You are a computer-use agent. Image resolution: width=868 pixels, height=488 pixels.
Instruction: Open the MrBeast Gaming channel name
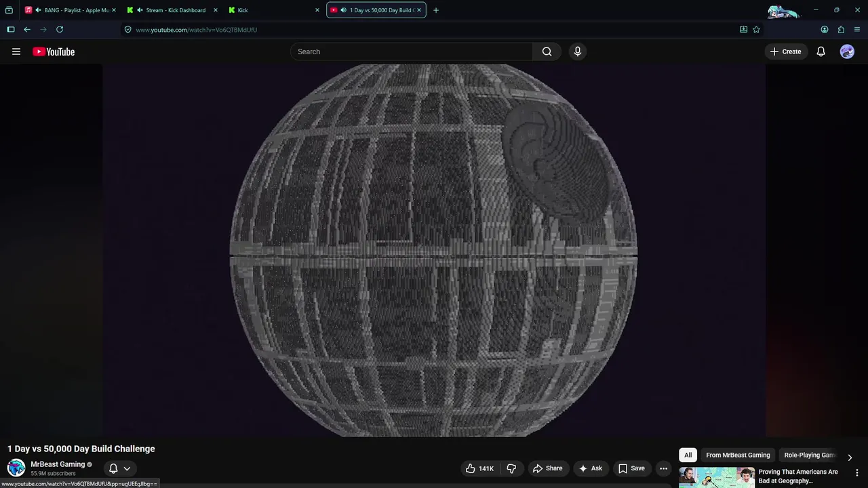(x=58, y=464)
